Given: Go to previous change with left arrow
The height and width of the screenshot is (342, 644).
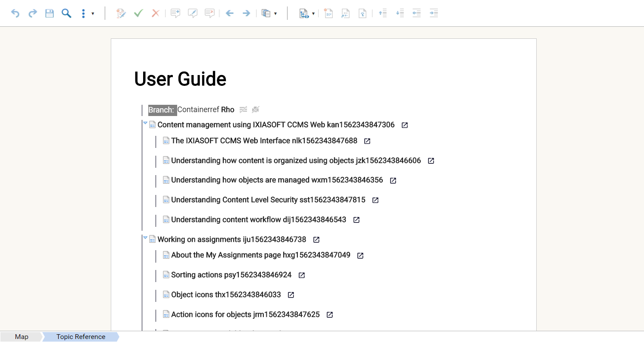Looking at the screenshot, I should click(230, 13).
